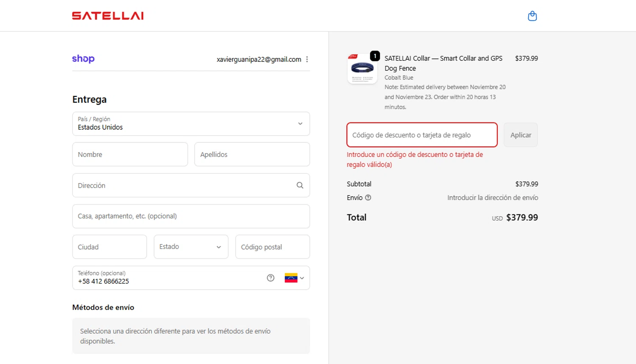Viewport: 636px width, 364px height.
Task: Click the Ciudad field
Action: pos(109,247)
